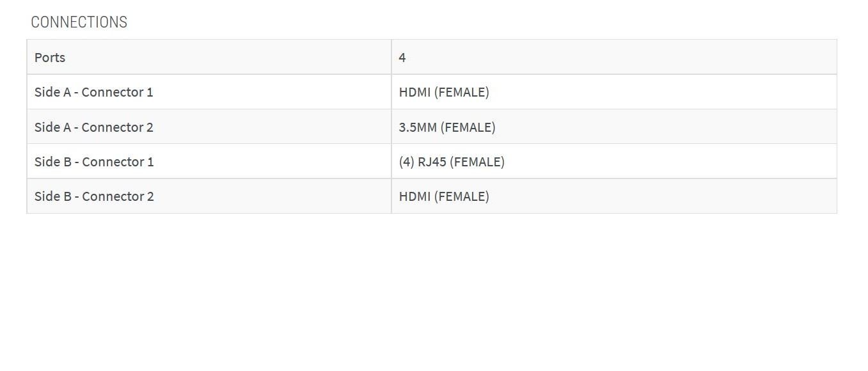The width and height of the screenshot is (868, 371).
Task: Click HDMI (FEMALE) value for Side A Connector 1
Action: pyautogui.click(x=444, y=92)
